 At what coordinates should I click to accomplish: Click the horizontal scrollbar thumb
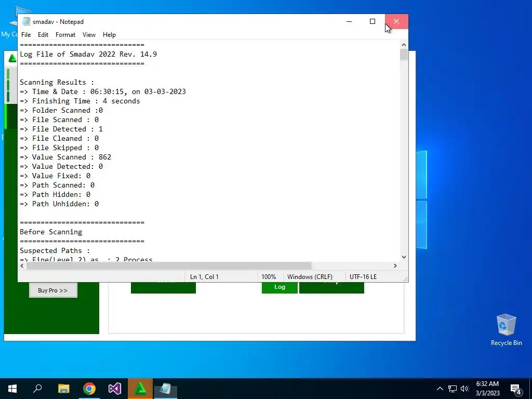[169, 265]
